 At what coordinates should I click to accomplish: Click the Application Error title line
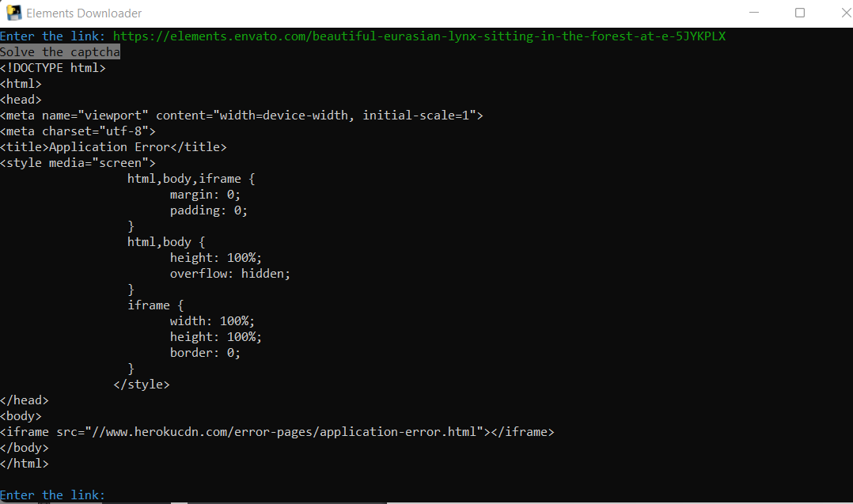click(x=113, y=147)
